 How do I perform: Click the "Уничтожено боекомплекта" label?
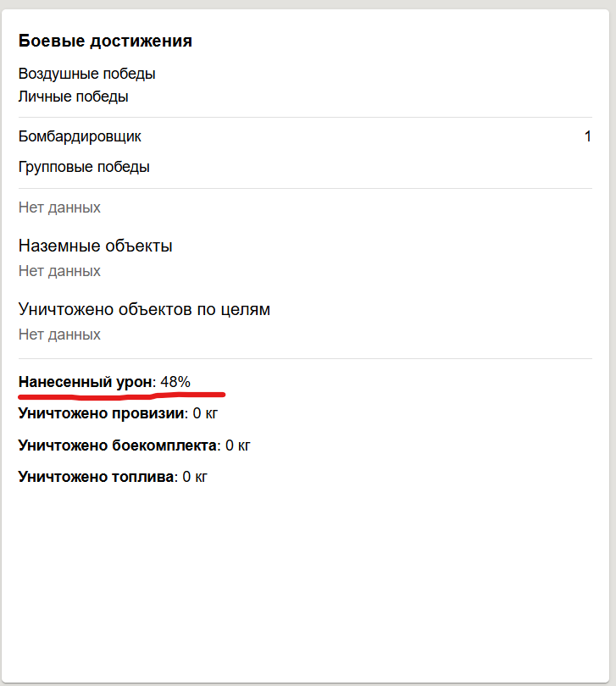click(117, 445)
